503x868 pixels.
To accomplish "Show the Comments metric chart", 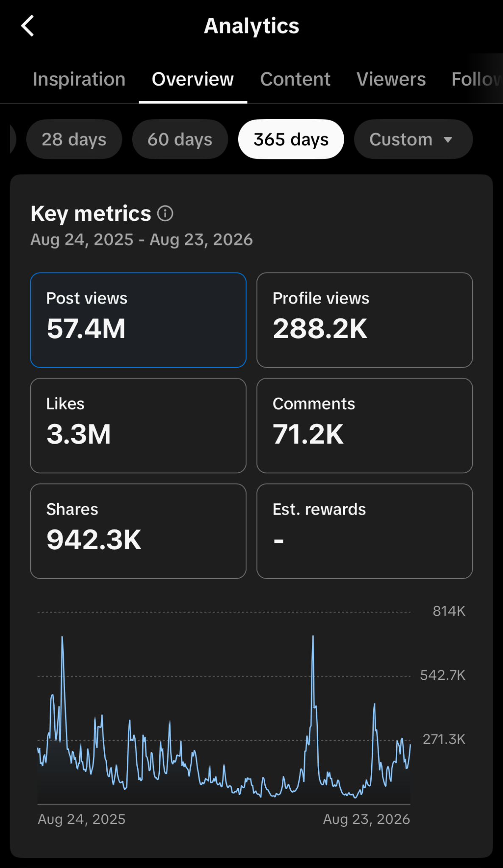I will [x=364, y=426].
